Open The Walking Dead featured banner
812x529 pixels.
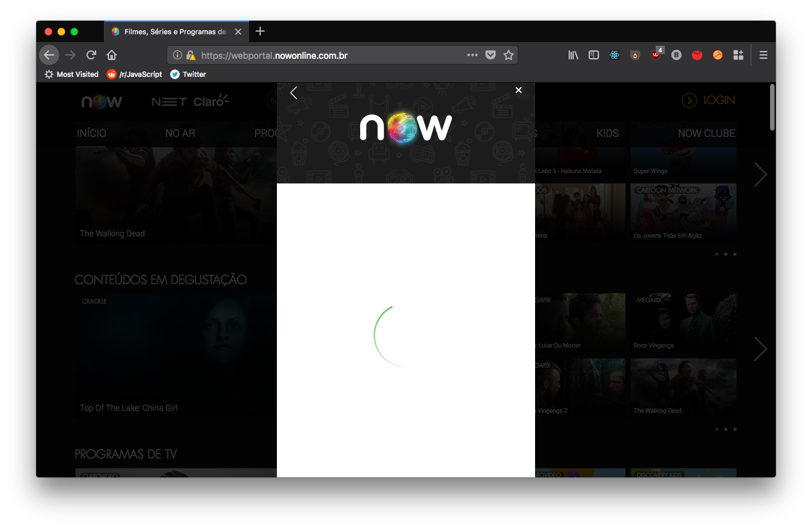(x=176, y=196)
